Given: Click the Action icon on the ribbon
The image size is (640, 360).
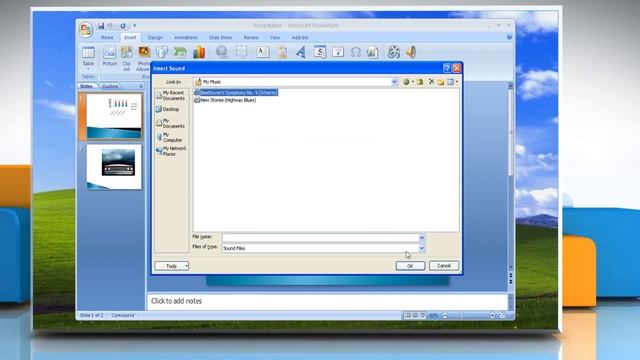Looking at the screenshot, I should (241, 52).
